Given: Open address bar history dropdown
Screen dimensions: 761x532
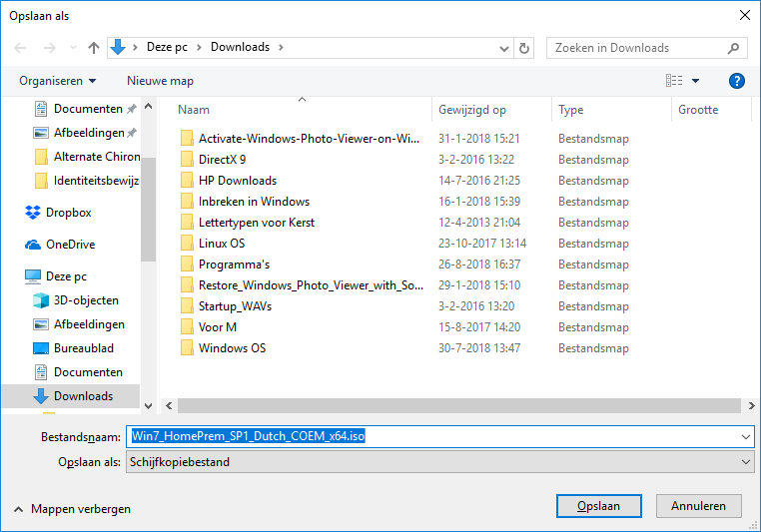Looking at the screenshot, I should tap(504, 48).
